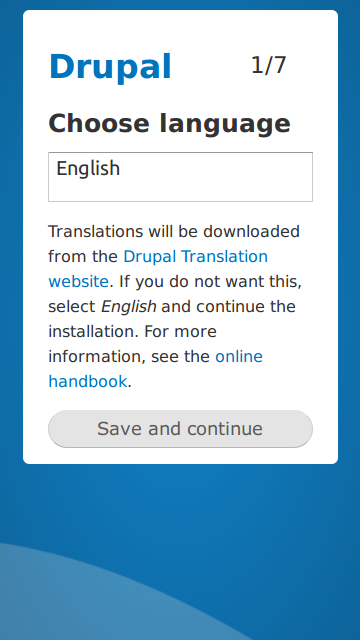Open the Drupal Translation website link

click(x=158, y=269)
